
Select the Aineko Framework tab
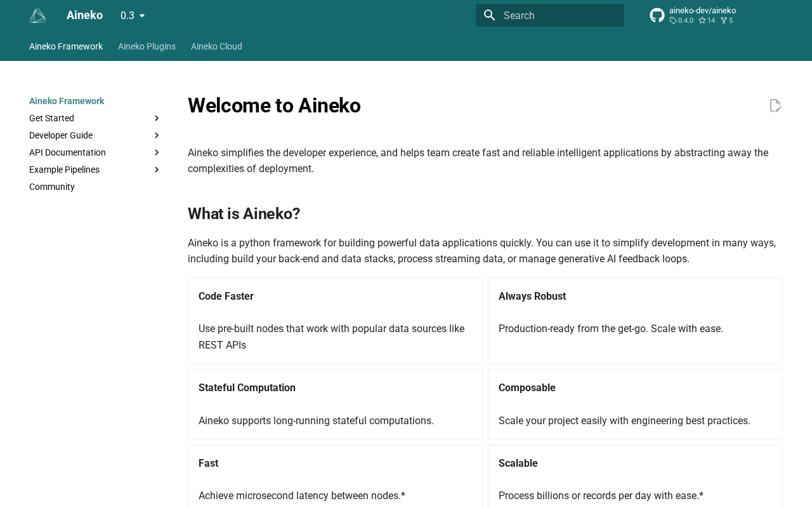point(66,46)
